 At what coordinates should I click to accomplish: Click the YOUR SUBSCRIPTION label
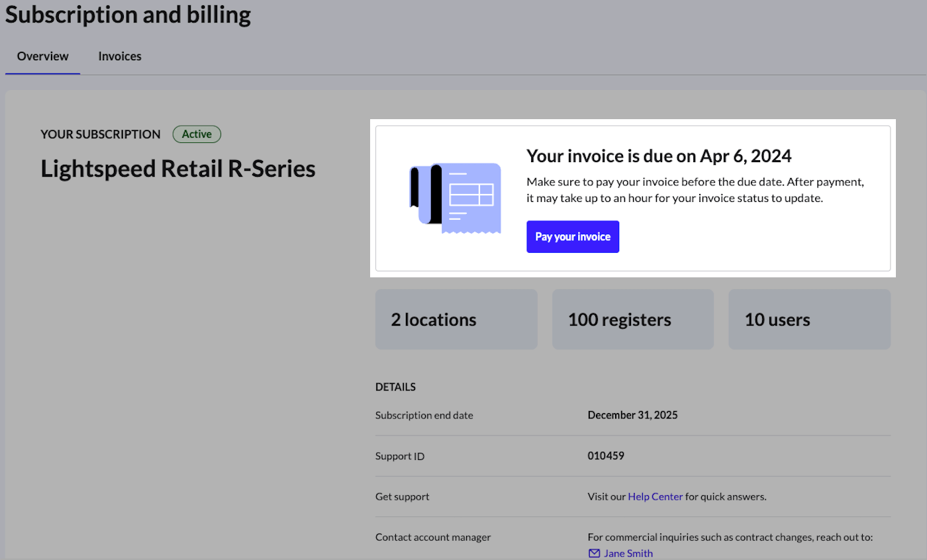(x=101, y=134)
